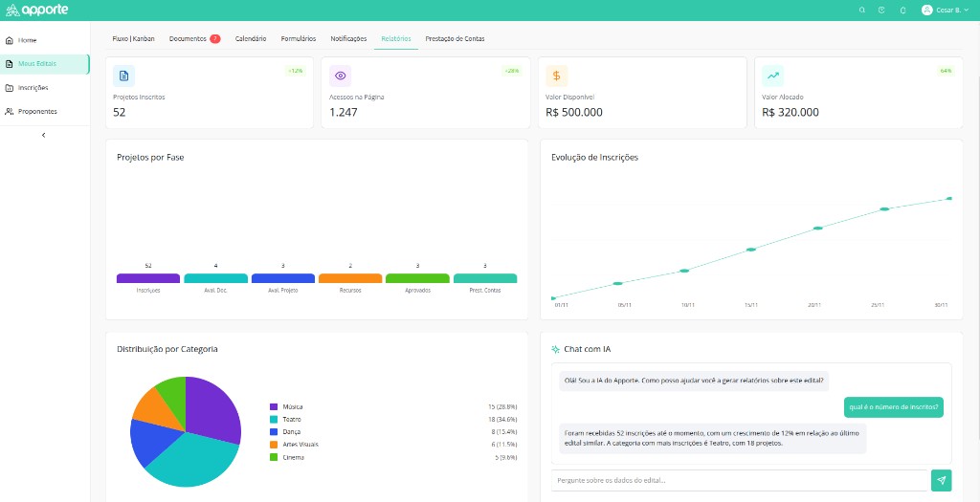The height and width of the screenshot is (502, 980).
Task: Click the sparkle icon beside Chat com IA
Action: 556,349
